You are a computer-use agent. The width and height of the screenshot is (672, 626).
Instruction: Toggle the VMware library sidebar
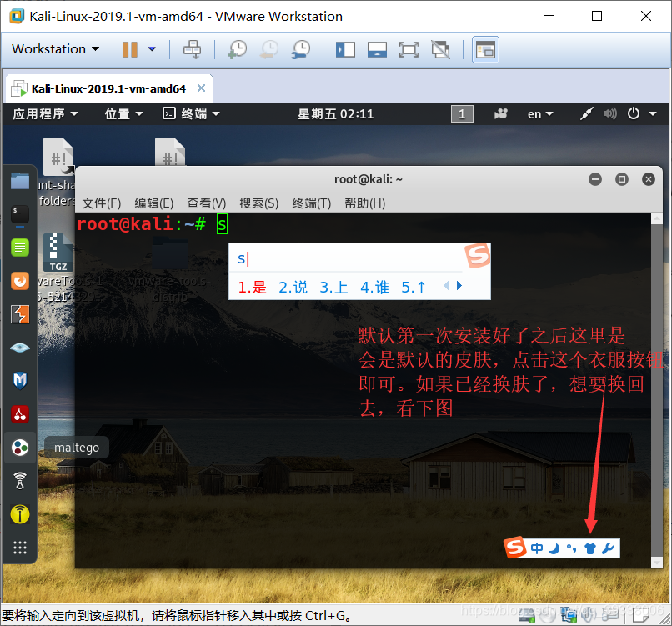[345, 49]
